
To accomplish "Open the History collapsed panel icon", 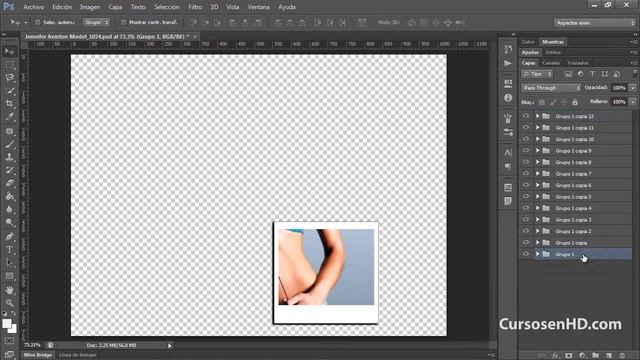I will 508,49.
